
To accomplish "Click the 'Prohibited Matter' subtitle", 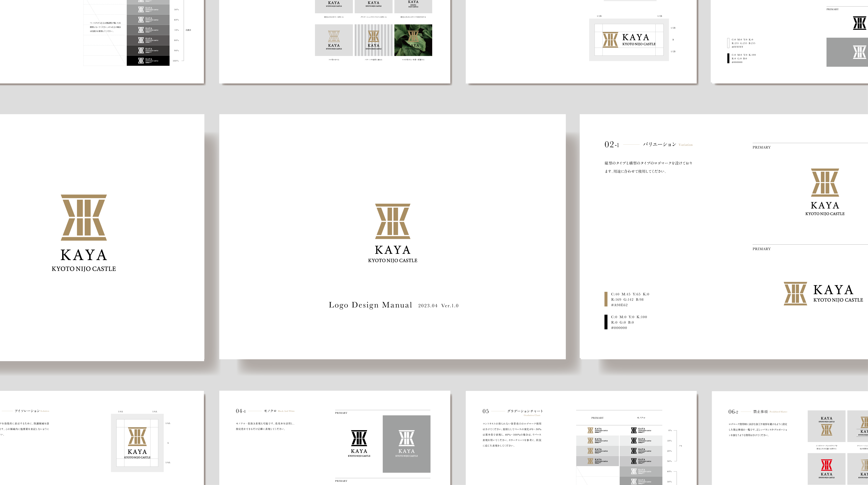I will click(x=778, y=412).
